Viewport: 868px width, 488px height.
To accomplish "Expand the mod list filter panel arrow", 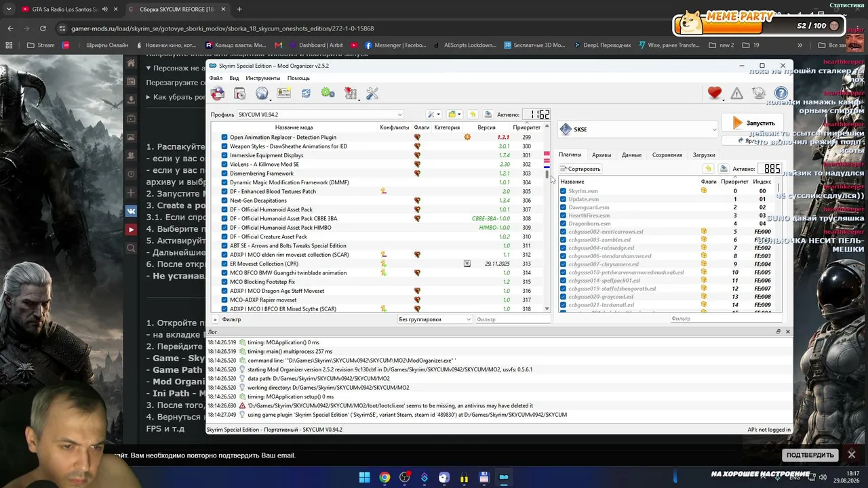I will point(216,319).
